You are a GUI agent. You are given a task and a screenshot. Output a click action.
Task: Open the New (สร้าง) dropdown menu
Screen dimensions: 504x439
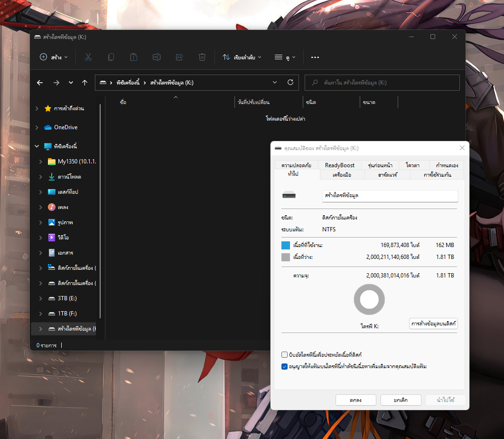coord(54,57)
